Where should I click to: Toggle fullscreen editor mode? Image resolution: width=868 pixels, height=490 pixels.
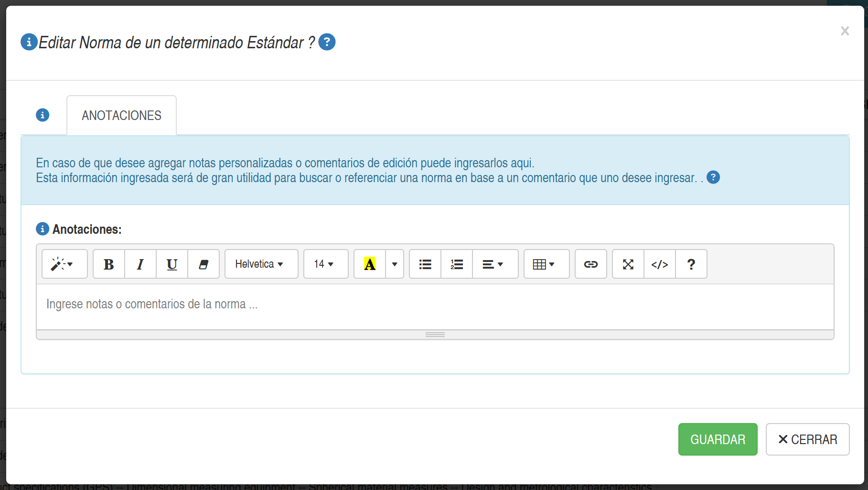[628, 264]
